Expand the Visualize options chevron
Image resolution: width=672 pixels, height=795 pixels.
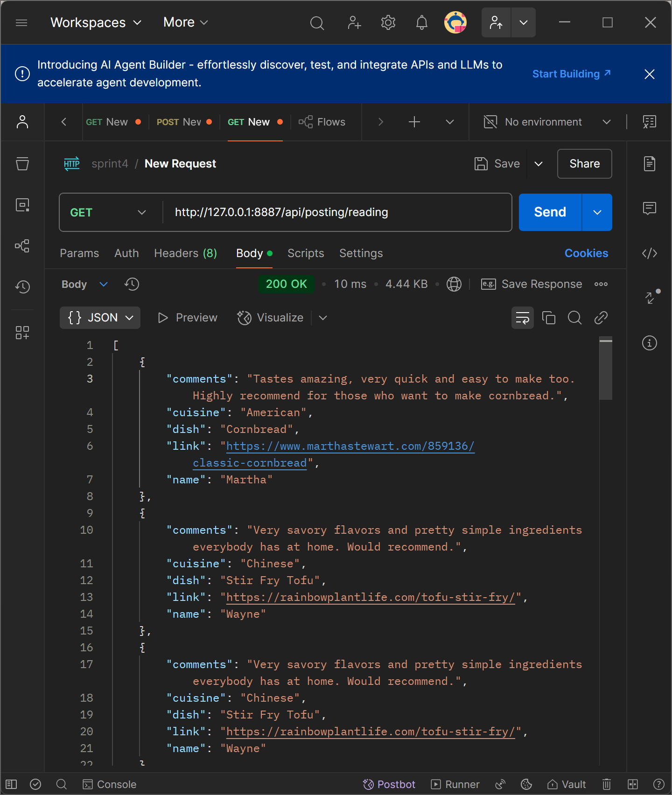322,318
